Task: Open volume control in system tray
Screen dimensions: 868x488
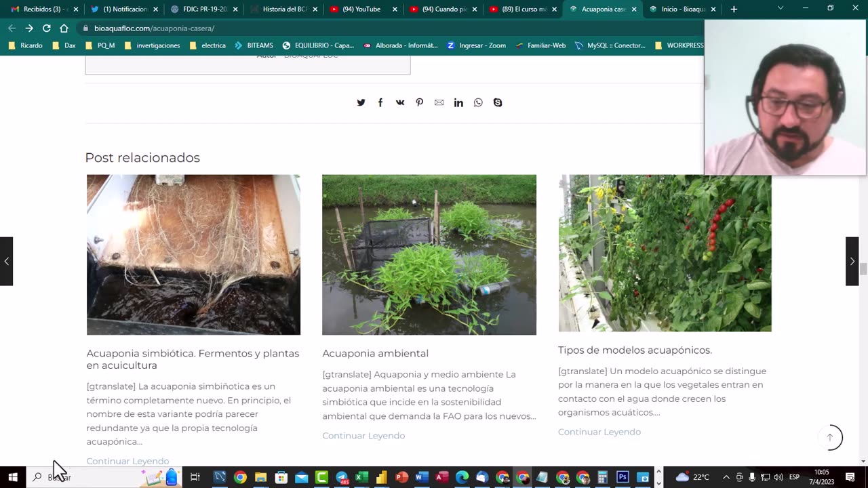Action: (x=778, y=477)
